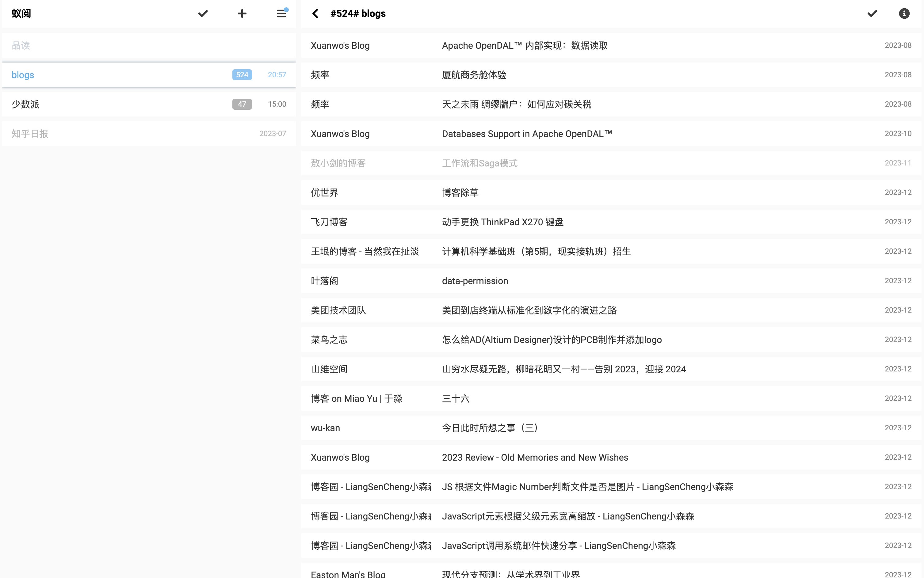Click the 2023-07 date on 知乎日报

273,134
